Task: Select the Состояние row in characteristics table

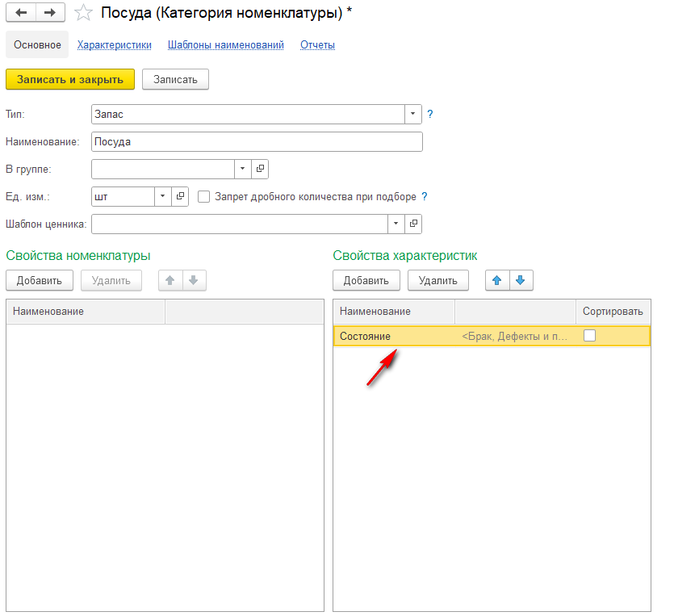Action: point(492,336)
